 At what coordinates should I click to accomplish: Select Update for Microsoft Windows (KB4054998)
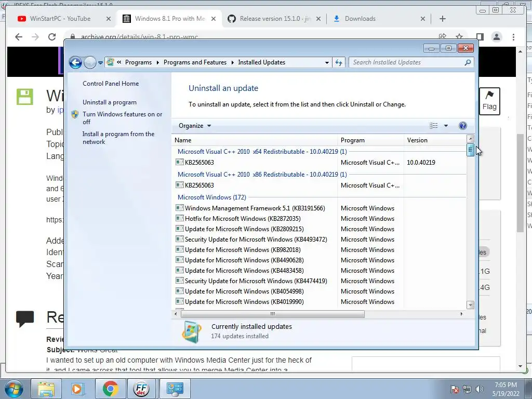pyautogui.click(x=244, y=291)
